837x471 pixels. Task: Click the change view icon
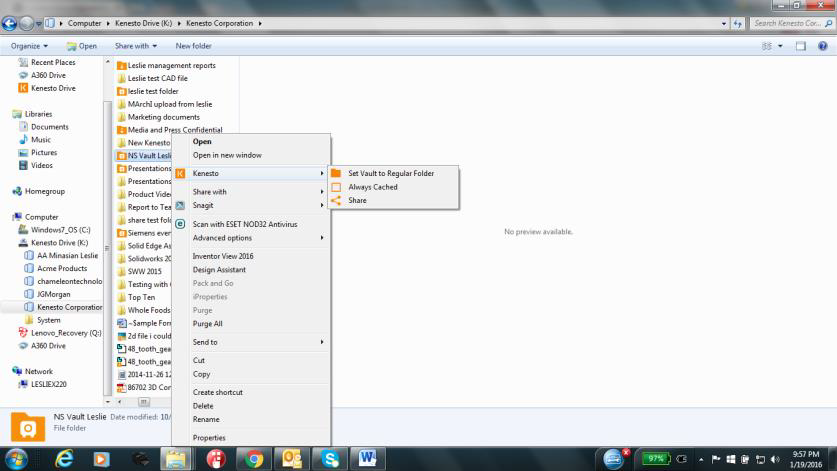tap(767, 46)
